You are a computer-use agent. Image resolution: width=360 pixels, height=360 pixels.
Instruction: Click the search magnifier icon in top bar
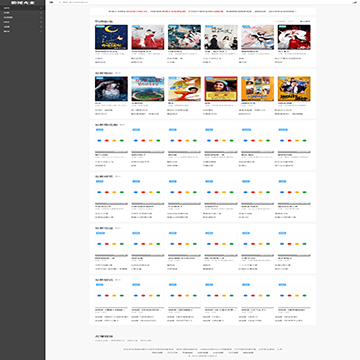(60, 2)
